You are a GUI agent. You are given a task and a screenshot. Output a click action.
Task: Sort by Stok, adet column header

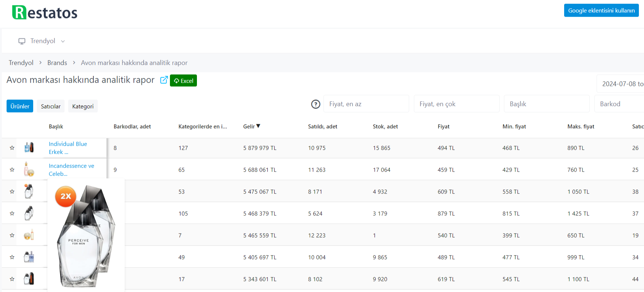385,126
